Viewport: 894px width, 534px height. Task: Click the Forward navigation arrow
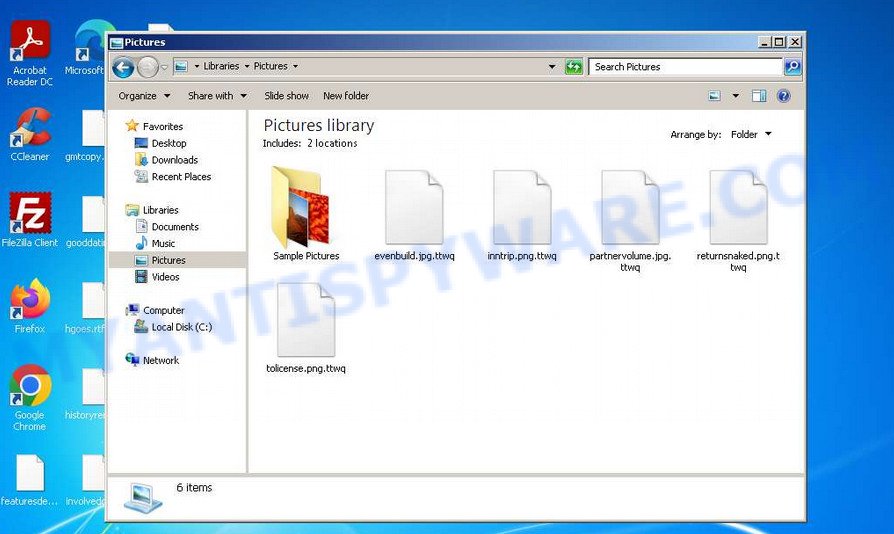click(148, 67)
